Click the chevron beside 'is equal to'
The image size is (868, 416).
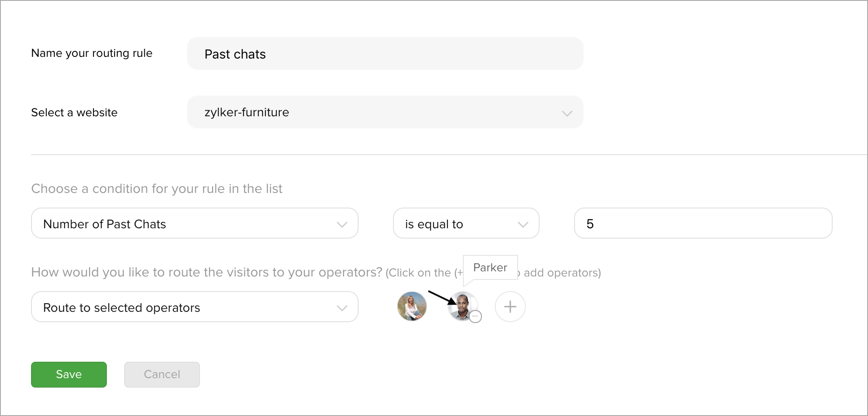[523, 224]
